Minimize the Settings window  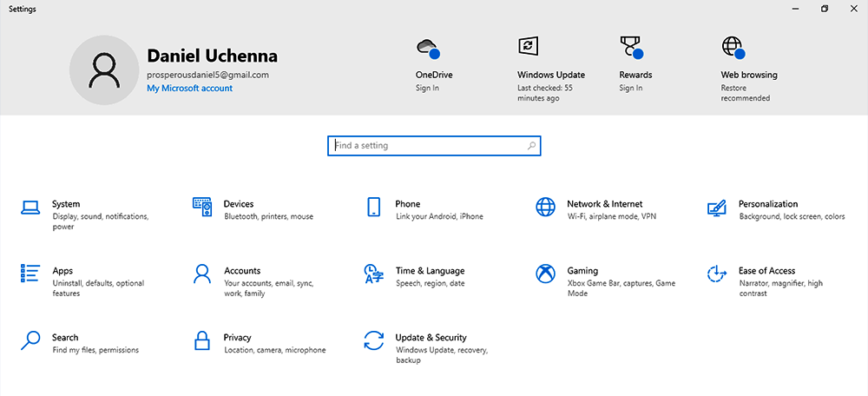[795, 9]
